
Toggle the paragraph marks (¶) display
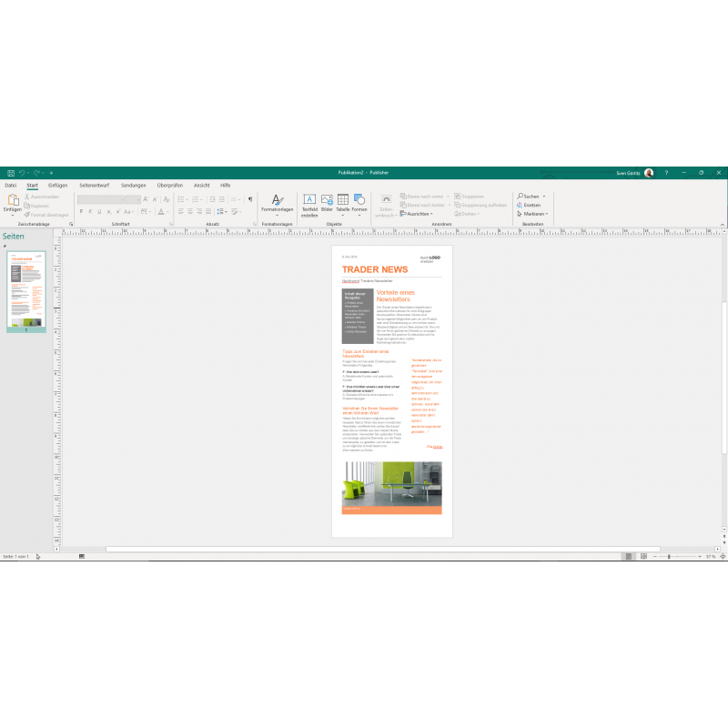pyautogui.click(x=250, y=198)
